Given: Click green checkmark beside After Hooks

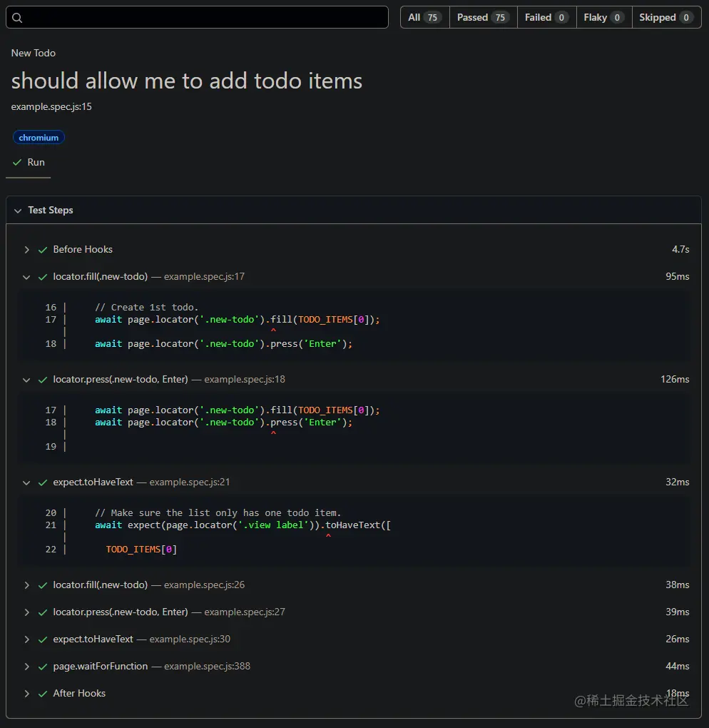Looking at the screenshot, I should (43, 694).
